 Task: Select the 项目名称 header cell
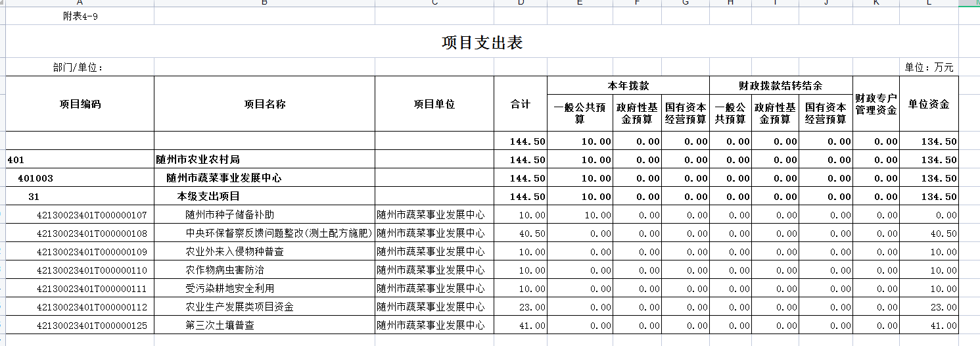(265, 104)
